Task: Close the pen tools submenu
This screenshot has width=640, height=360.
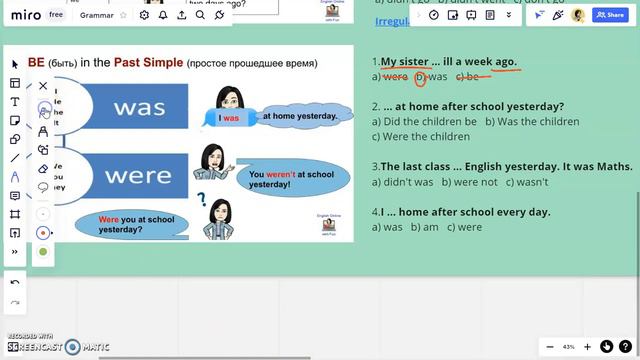Action: click(43, 86)
